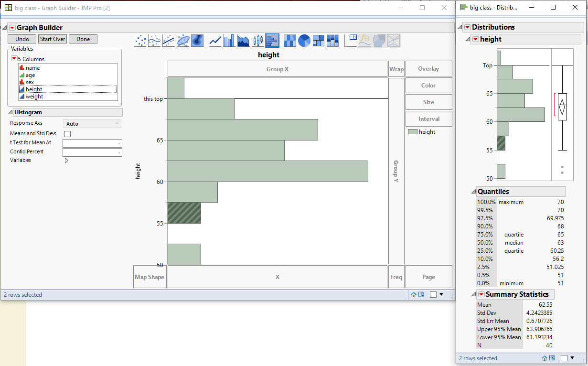Expand the Variables disclosure triangle
Image resolution: width=588 pixels, height=366 pixels.
66,161
